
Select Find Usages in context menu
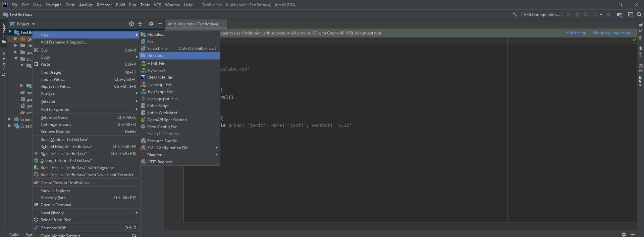pyautogui.click(x=86, y=72)
